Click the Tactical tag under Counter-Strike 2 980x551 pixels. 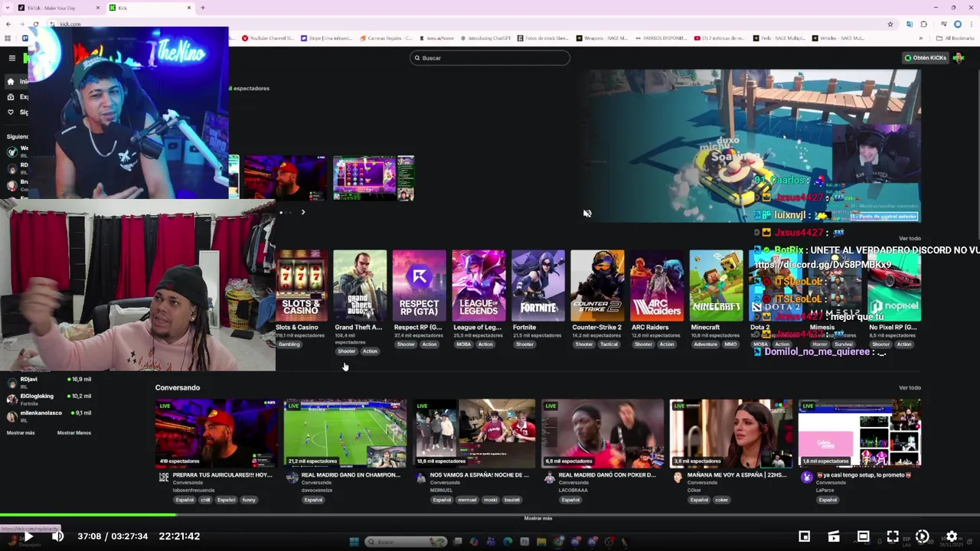coord(609,344)
